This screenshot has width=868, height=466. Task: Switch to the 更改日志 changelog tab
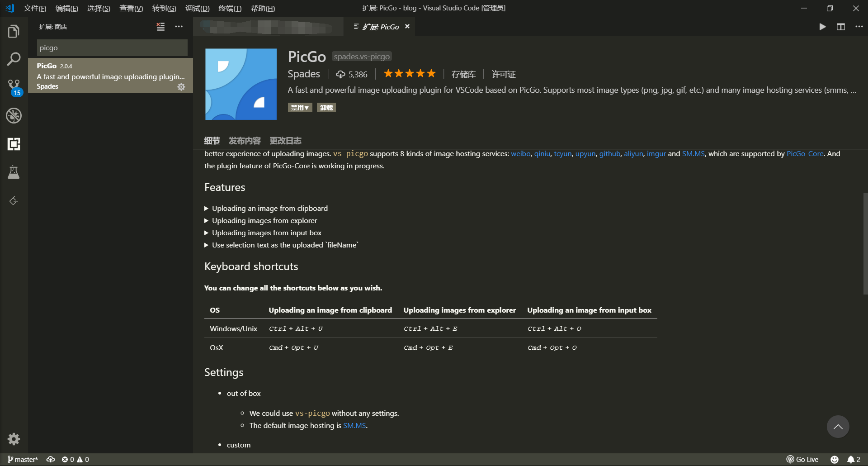click(285, 141)
